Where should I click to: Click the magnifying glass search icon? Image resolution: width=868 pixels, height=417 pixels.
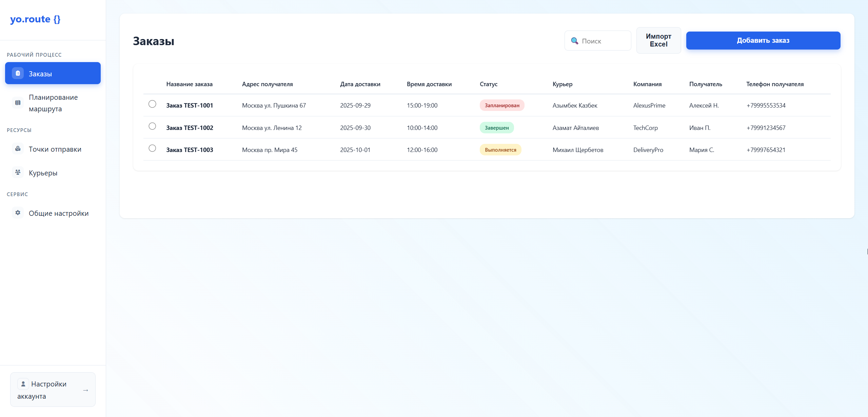(x=574, y=41)
